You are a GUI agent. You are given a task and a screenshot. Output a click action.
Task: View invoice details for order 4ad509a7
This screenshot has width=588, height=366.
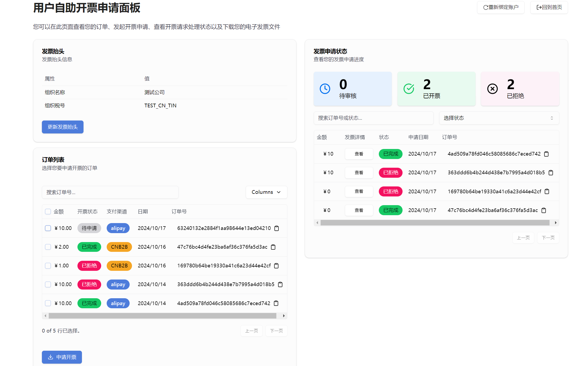(x=359, y=154)
